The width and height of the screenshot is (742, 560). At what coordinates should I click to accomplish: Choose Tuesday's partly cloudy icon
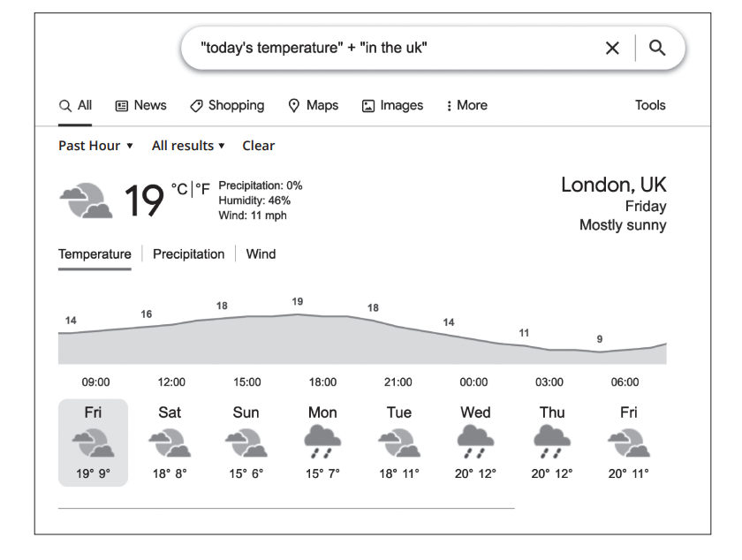click(x=399, y=442)
